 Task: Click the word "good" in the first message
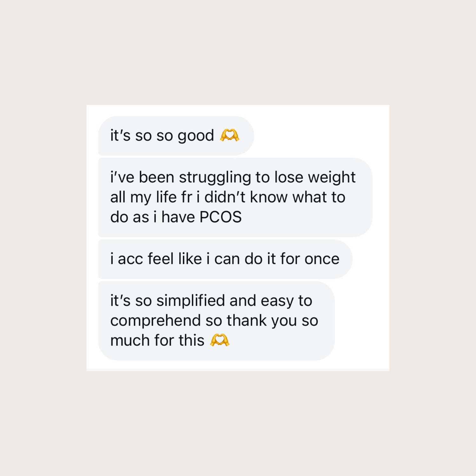click(195, 136)
